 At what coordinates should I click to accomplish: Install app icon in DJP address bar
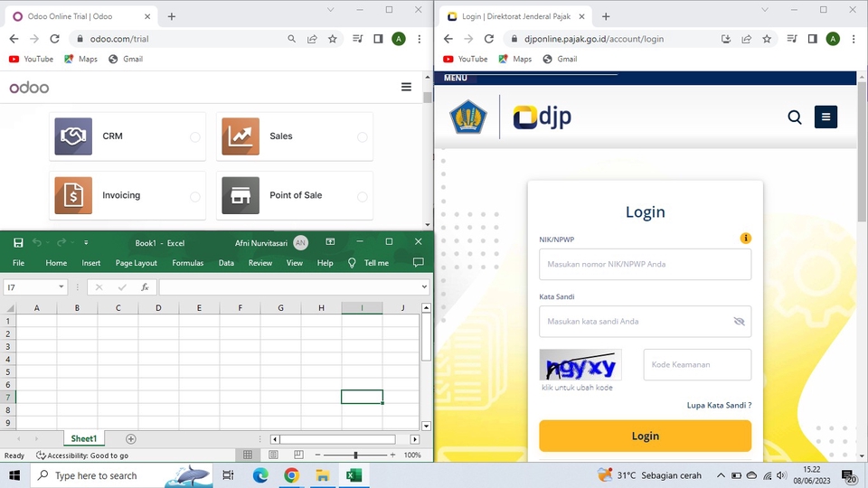click(726, 39)
